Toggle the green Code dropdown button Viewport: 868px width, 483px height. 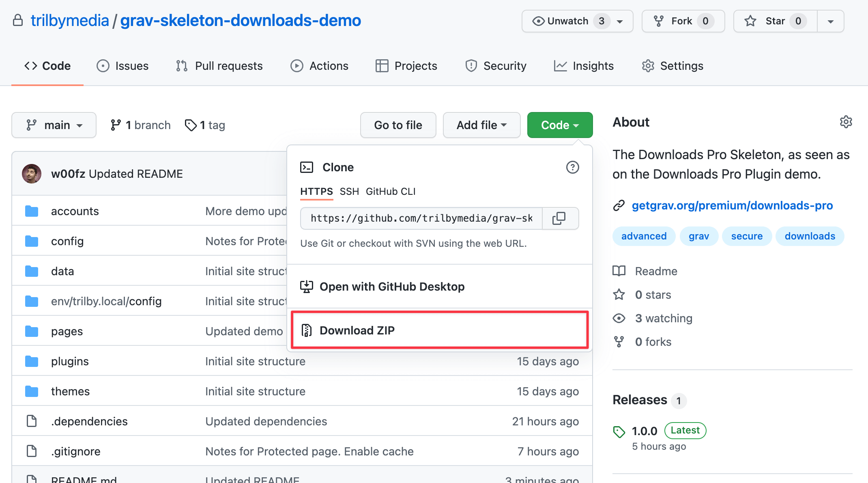click(560, 125)
